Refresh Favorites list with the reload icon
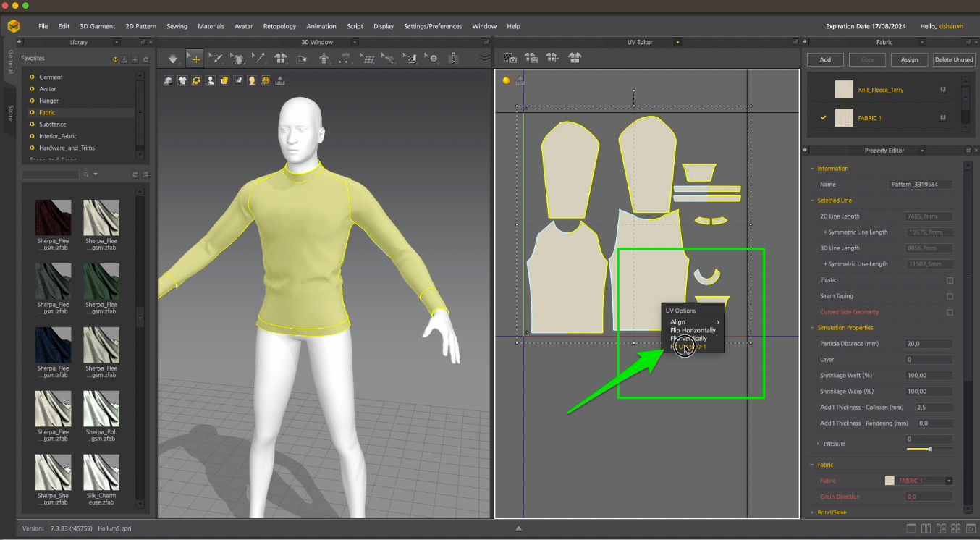Viewport: 980px width, 540px height. point(145,59)
